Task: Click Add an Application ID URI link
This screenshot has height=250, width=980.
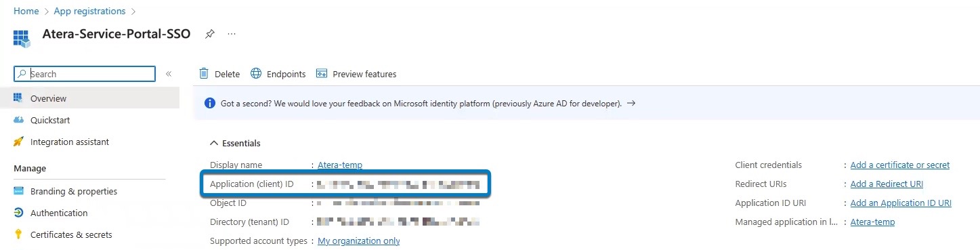Action: (x=901, y=203)
